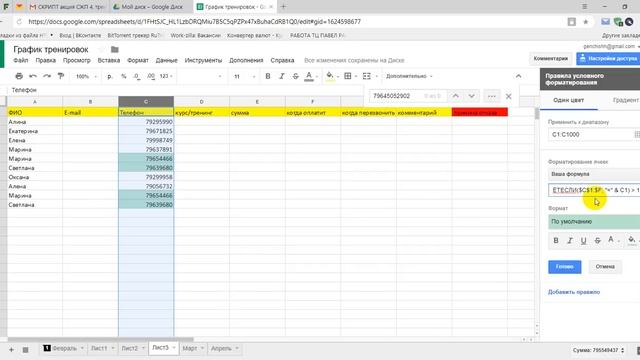Image resolution: width=640 pixels, height=360 pixels.
Task: Click the C1:C1000 range field
Action: click(591, 134)
